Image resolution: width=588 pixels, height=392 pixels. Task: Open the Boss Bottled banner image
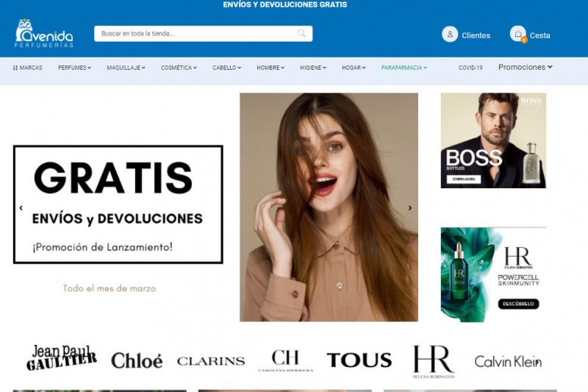(x=493, y=140)
